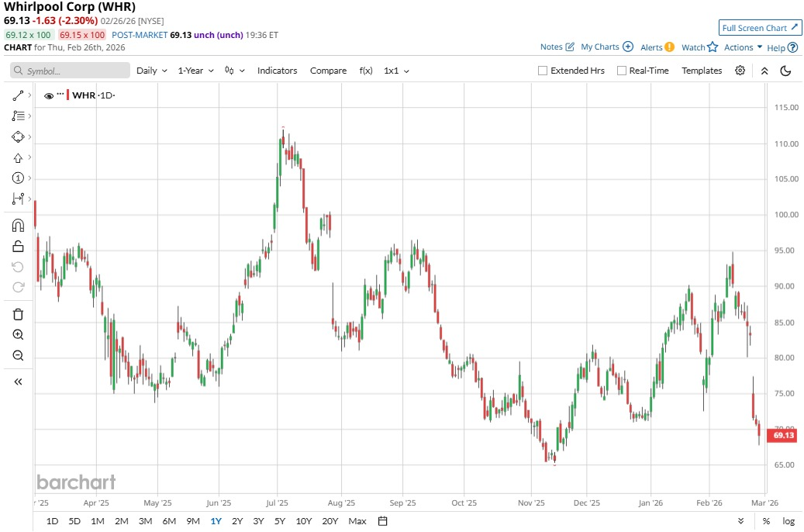Enable the Real-Time checkbox
The width and height of the screenshot is (804, 532).
point(622,71)
